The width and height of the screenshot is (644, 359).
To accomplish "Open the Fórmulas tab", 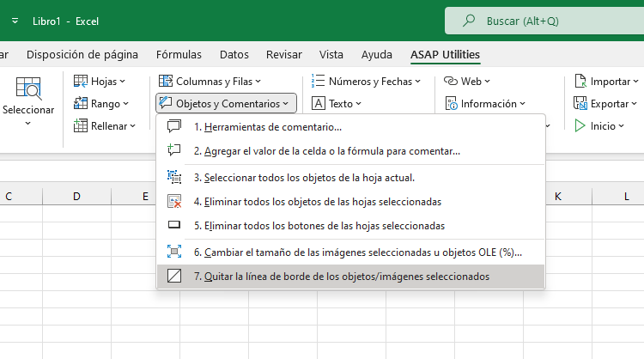I will click(179, 54).
